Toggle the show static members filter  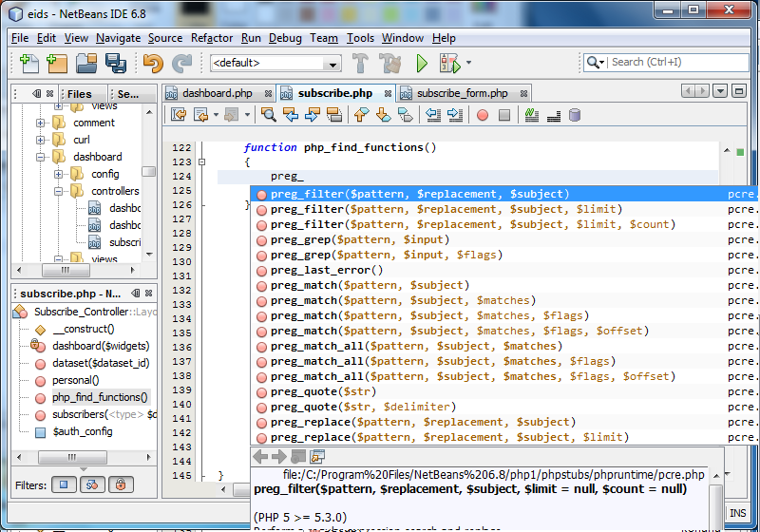click(92, 484)
